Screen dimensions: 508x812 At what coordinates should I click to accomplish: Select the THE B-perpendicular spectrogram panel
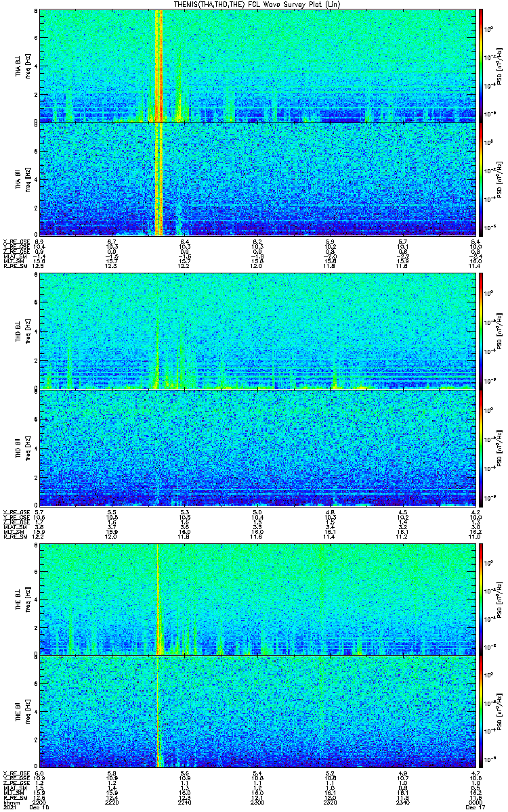[x=257, y=599]
